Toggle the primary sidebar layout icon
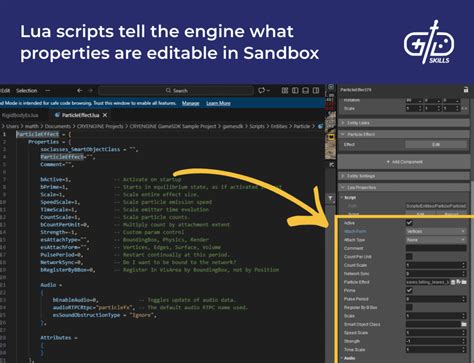This screenshot has height=363, width=474. click(295, 90)
